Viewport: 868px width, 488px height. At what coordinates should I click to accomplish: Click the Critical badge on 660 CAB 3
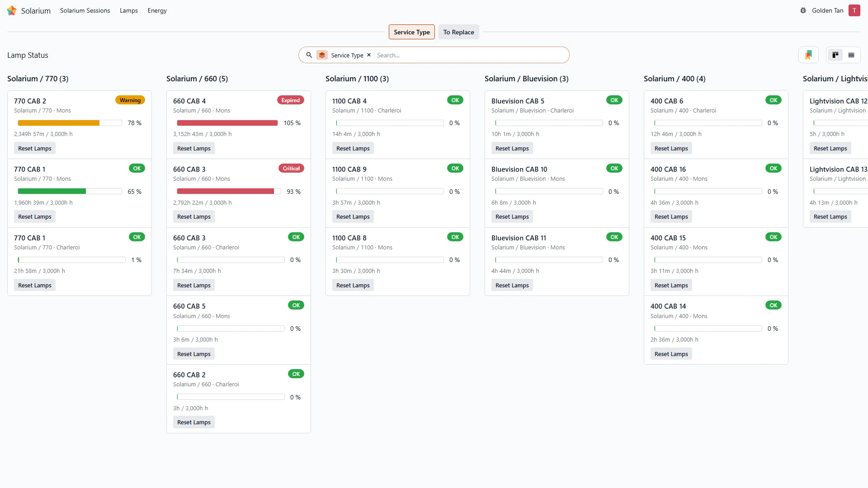[x=291, y=169]
